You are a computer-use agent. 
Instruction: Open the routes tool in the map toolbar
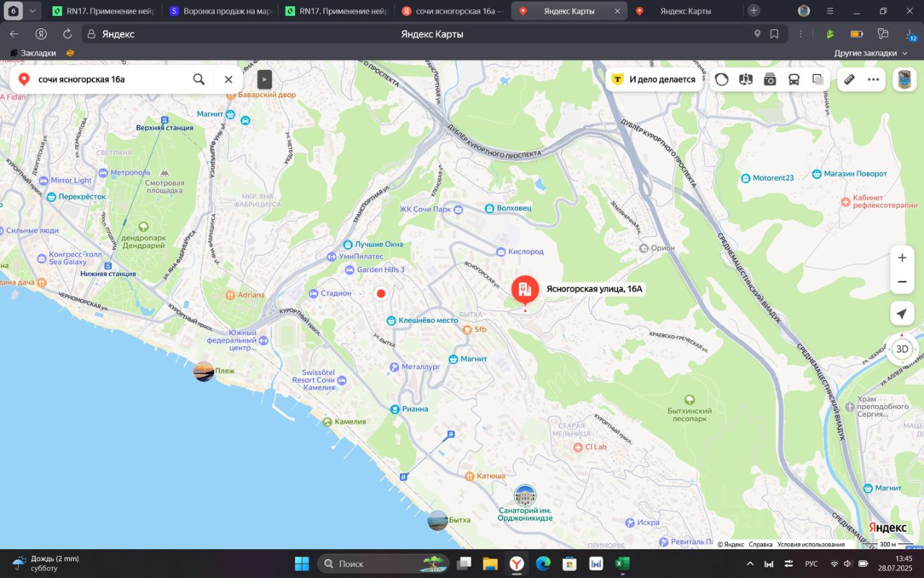(746, 79)
